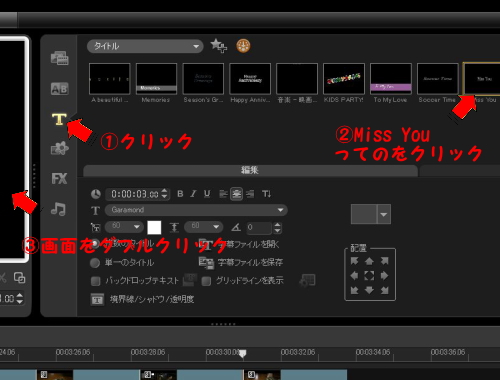Select the multiple titles radio button
This screenshot has height=380, width=500.
coord(95,244)
